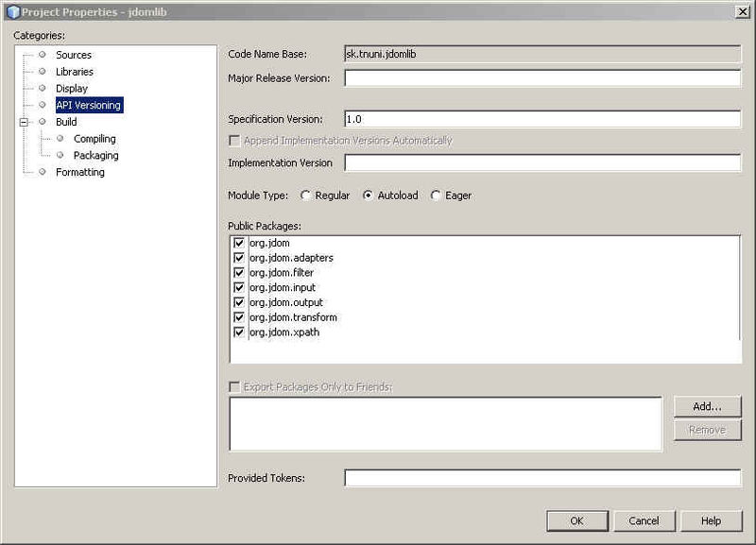This screenshot has width=756, height=545.
Task: Select the Compiling category
Action: tap(94, 139)
